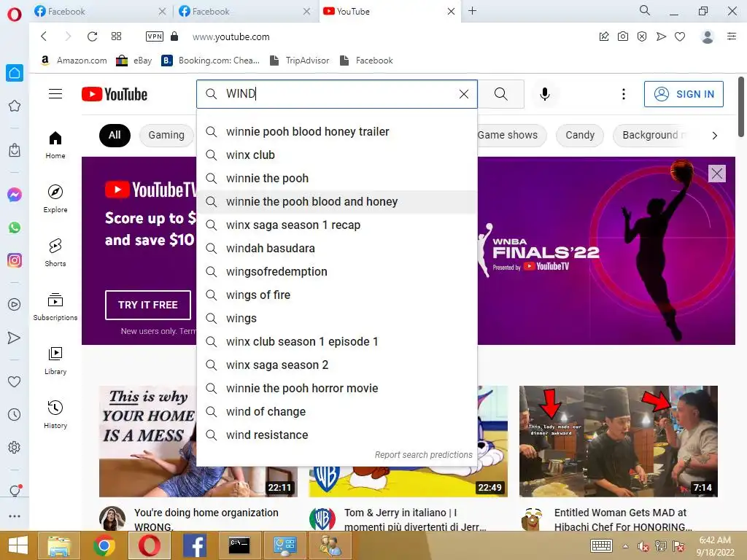Open Subscriptions in YouTube sidebar
The width and height of the screenshot is (747, 560).
[55, 307]
